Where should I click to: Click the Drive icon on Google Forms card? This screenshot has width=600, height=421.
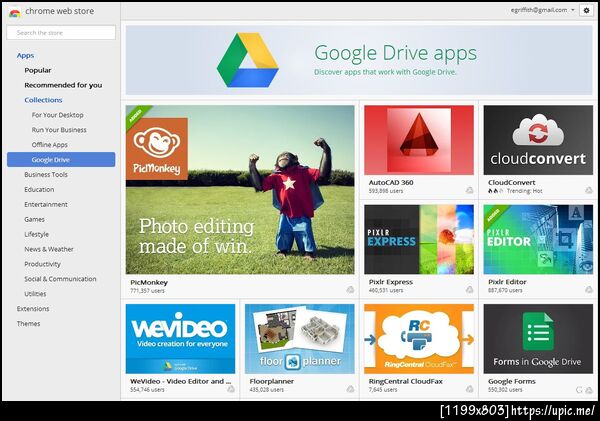(x=589, y=390)
